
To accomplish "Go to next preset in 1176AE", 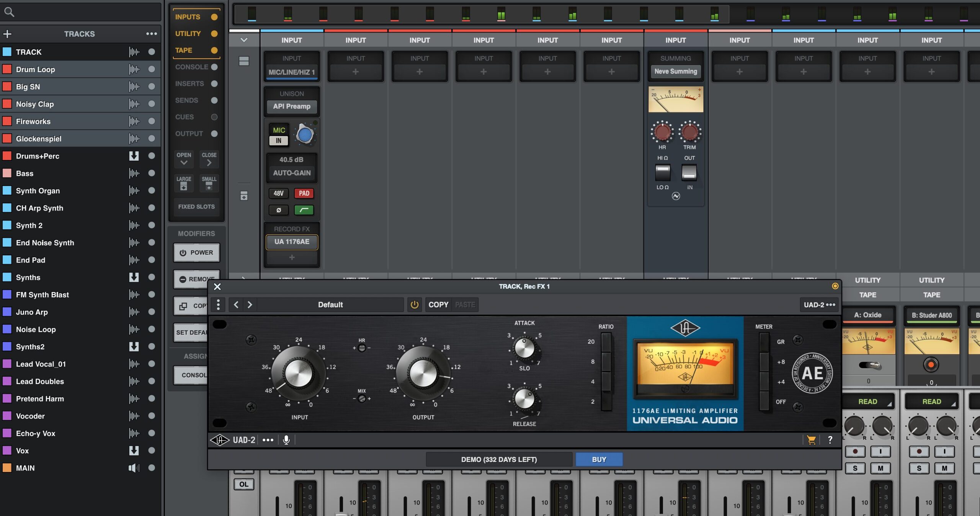I will click(x=250, y=305).
